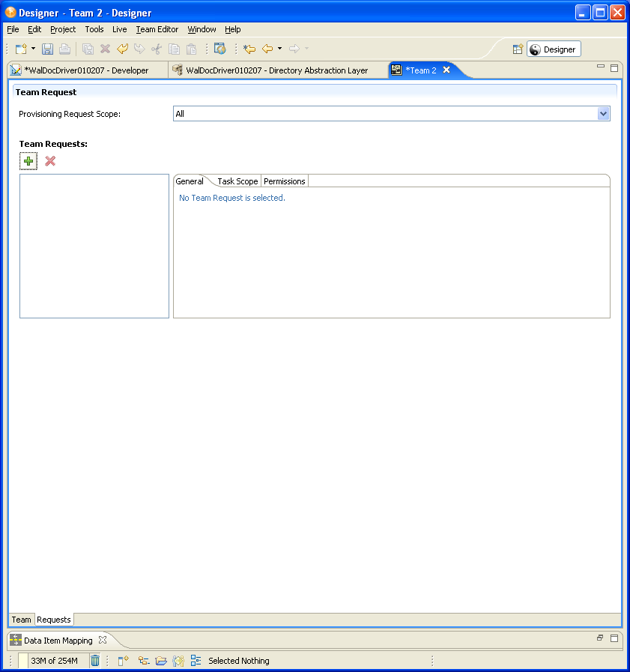This screenshot has height=672, width=630.
Task: Click the Save disk icon
Action: click(x=47, y=49)
